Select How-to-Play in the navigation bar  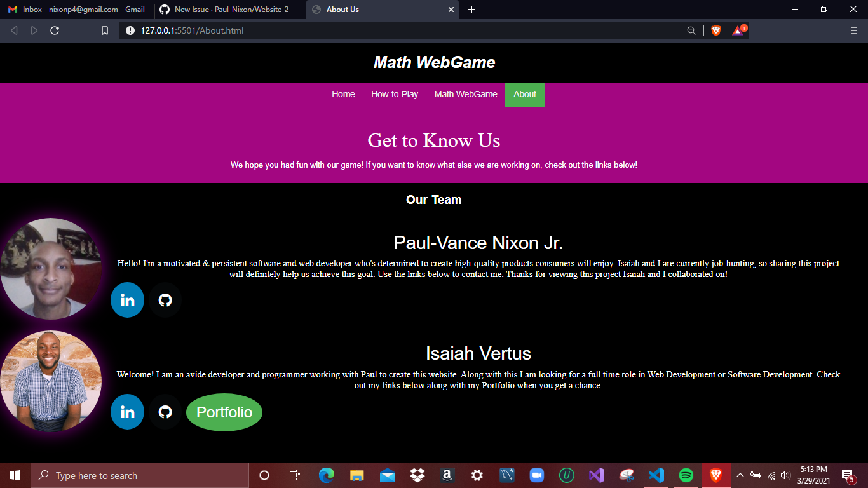pyautogui.click(x=395, y=94)
